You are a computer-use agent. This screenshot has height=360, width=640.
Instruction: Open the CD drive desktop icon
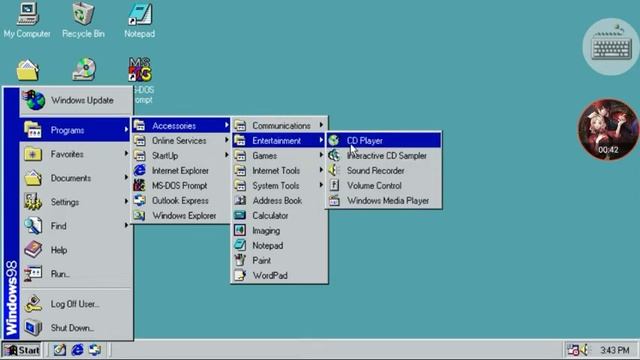(84, 69)
